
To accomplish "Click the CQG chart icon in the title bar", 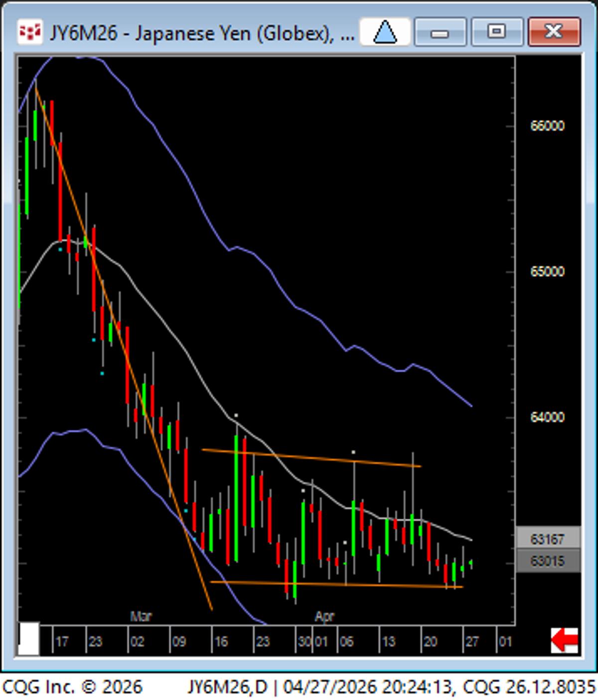I will click(29, 32).
